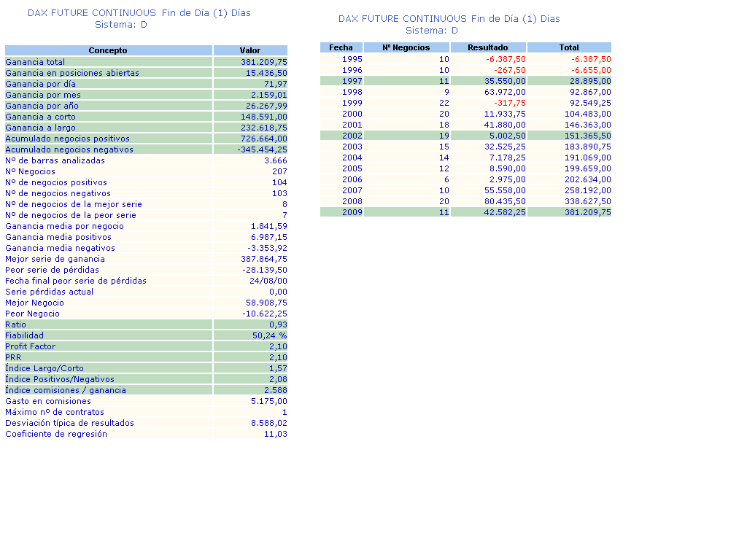747x560 pixels.
Task: Click the Total column header
Action: click(569, 47)
